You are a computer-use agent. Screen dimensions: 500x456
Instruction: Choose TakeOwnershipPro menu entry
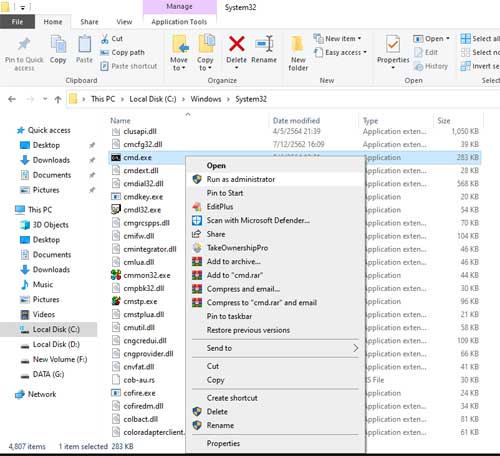point(276,248)
